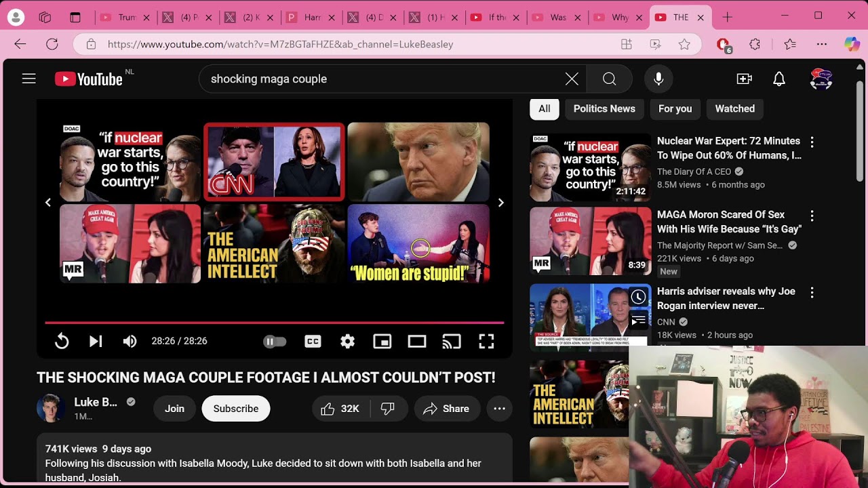Open Nuclear War Expert video title
The height and width of the screenshot is (488, 868).
[729, 148]
